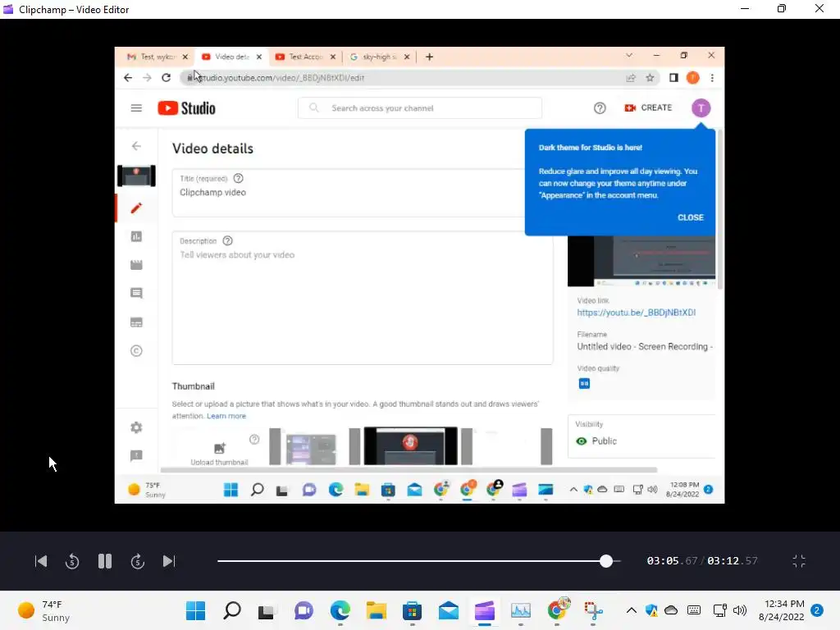Pause the video playback
Screen dimensions: 840x630
105,561
